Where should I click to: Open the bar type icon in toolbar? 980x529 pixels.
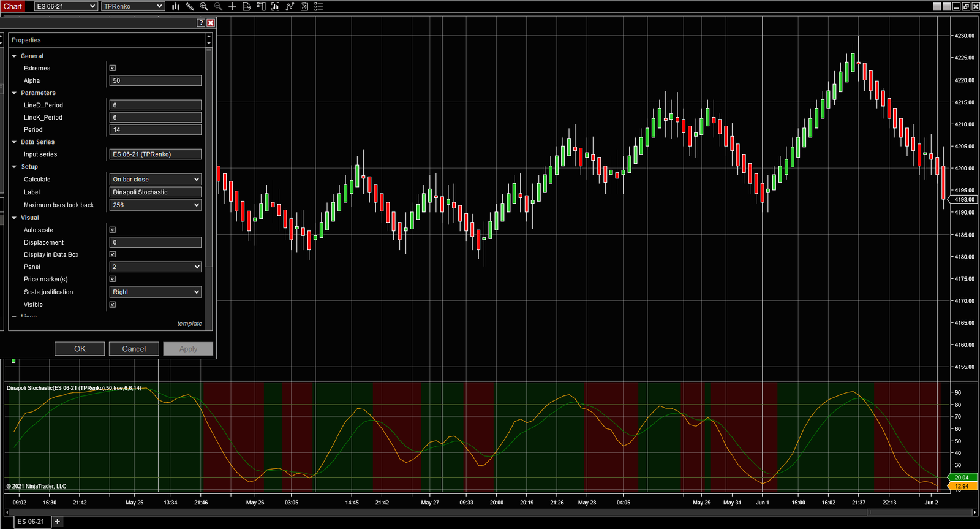tap(175, 7)
